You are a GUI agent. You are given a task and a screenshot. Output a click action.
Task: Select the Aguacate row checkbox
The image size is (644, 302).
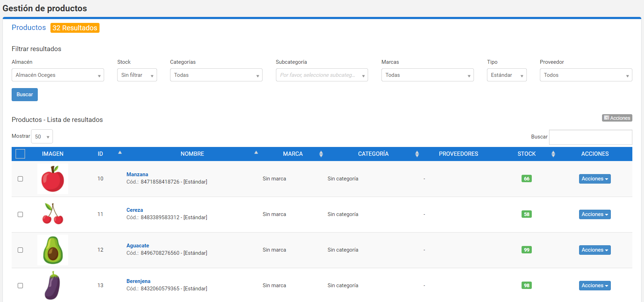20,250
